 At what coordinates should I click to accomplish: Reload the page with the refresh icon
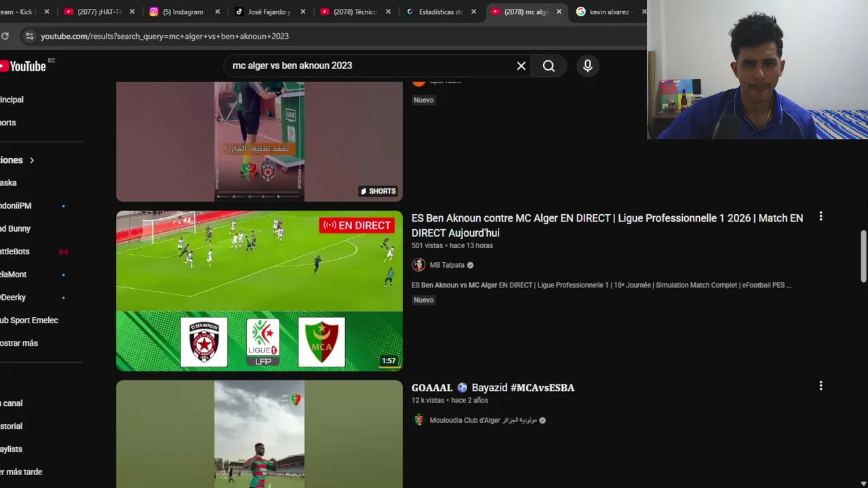point(5,36)
